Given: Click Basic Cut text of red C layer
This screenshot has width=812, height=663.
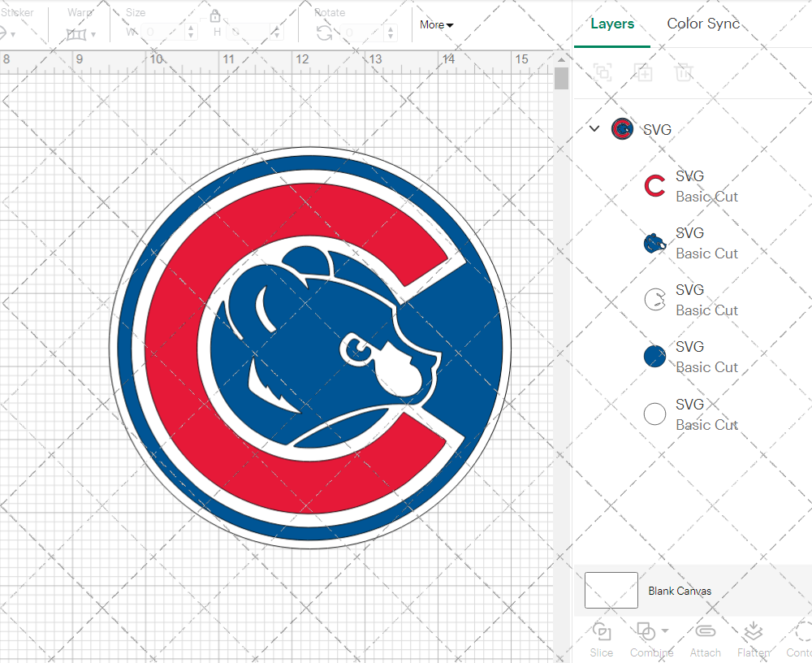Looking at the screenshot, I should [706, 197].
